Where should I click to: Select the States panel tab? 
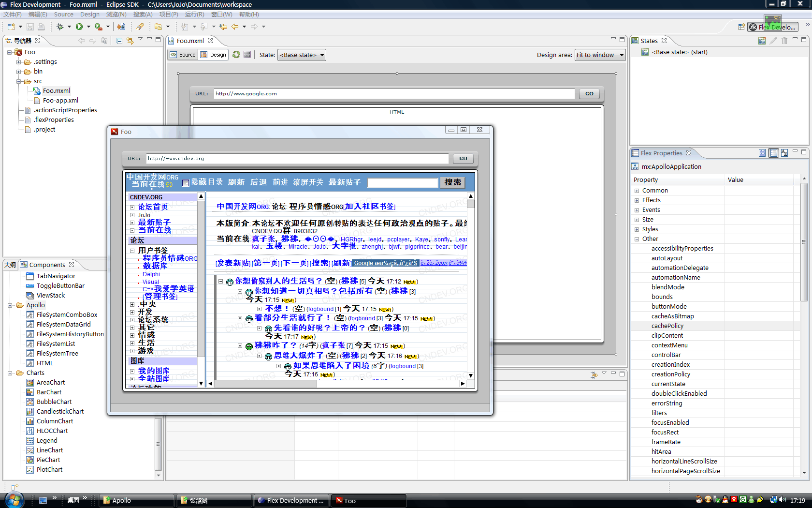click(649, 41)
